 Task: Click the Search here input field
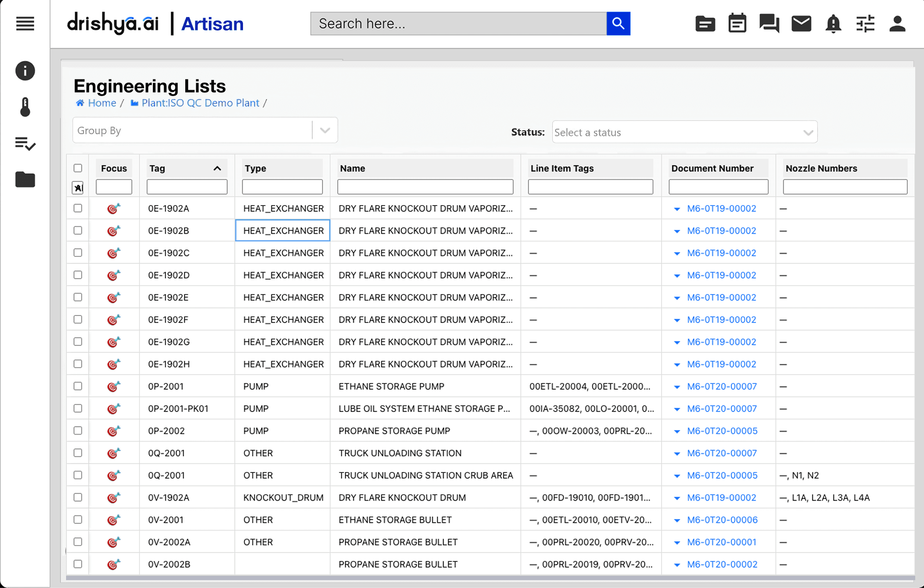click(458, 24)
